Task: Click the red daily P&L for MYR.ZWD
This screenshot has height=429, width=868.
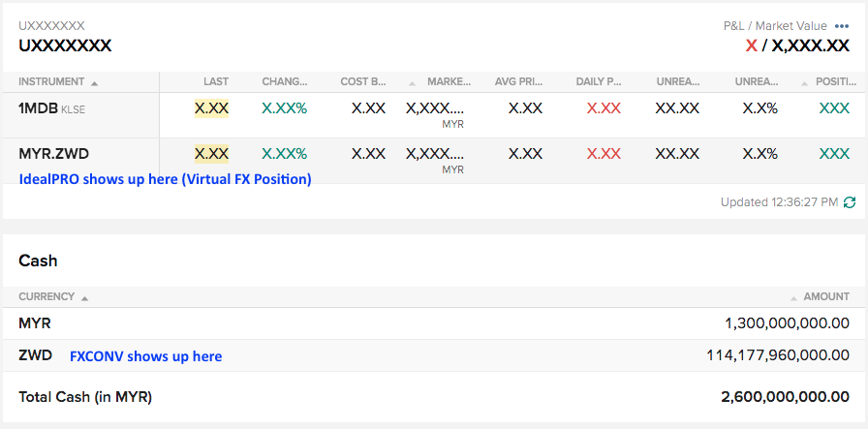Action: coord(604,154)
